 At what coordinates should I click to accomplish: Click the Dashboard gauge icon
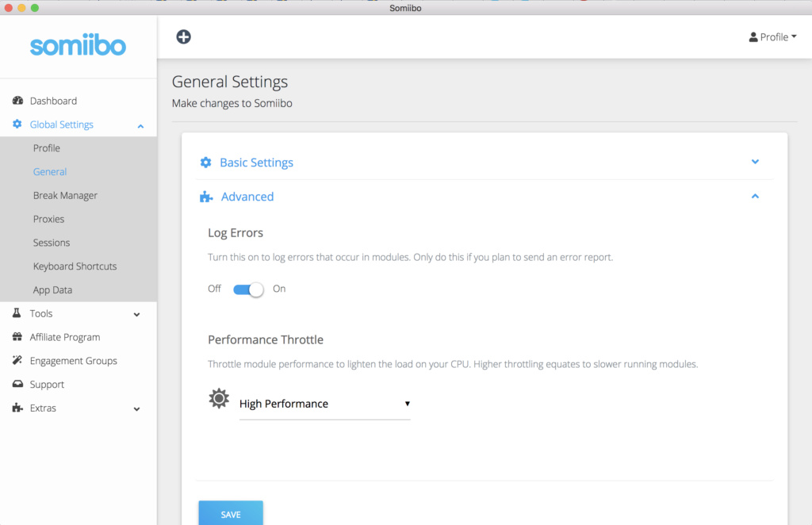tap(17, 101)
